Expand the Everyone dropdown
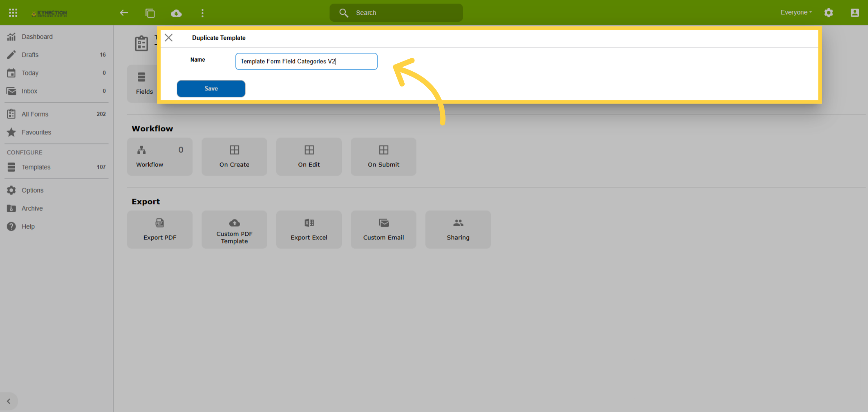The width and height of the screenshot is (868, 412). pos(796,12)
